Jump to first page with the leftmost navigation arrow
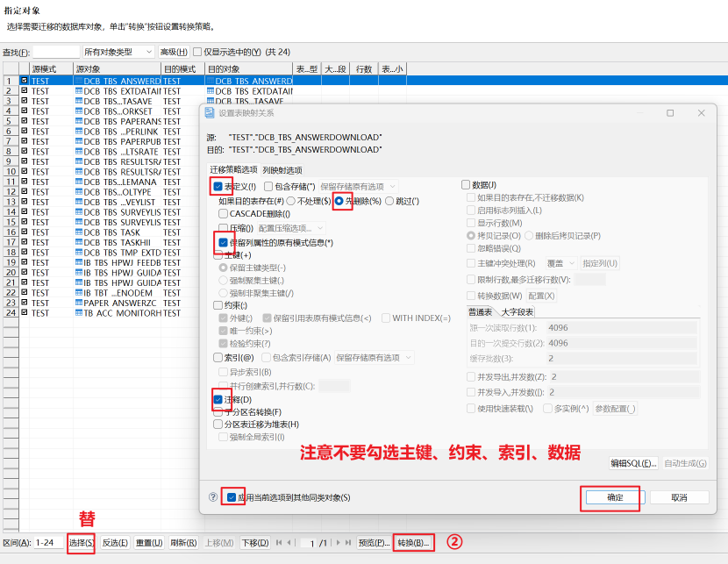Image resolution: width=728 pixels, height=564 pixels. click(279, 544)
